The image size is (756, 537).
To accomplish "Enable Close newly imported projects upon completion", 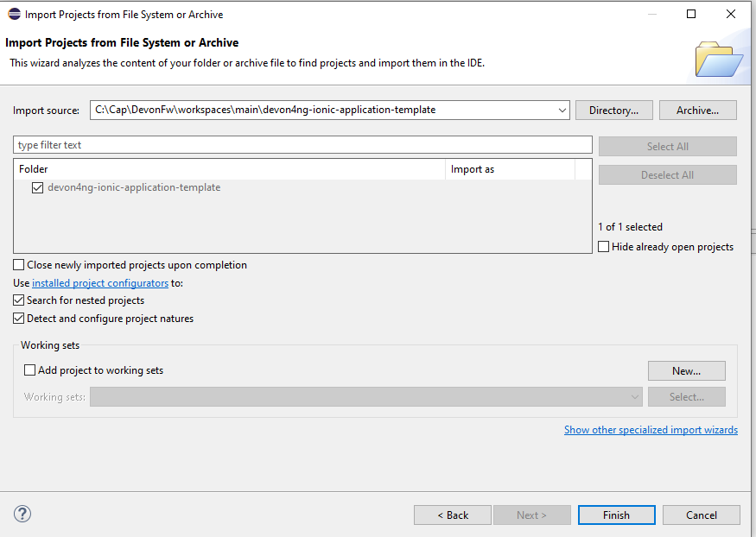I will pos(19,265).
